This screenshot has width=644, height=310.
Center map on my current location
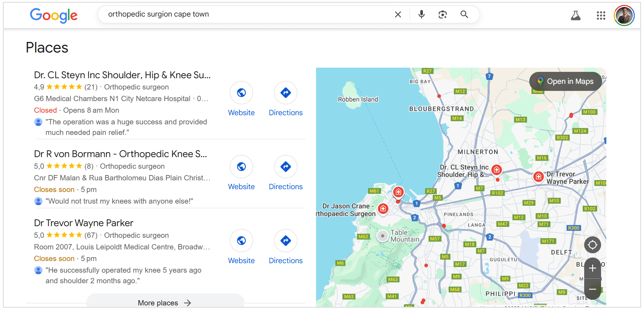(592, 245)
